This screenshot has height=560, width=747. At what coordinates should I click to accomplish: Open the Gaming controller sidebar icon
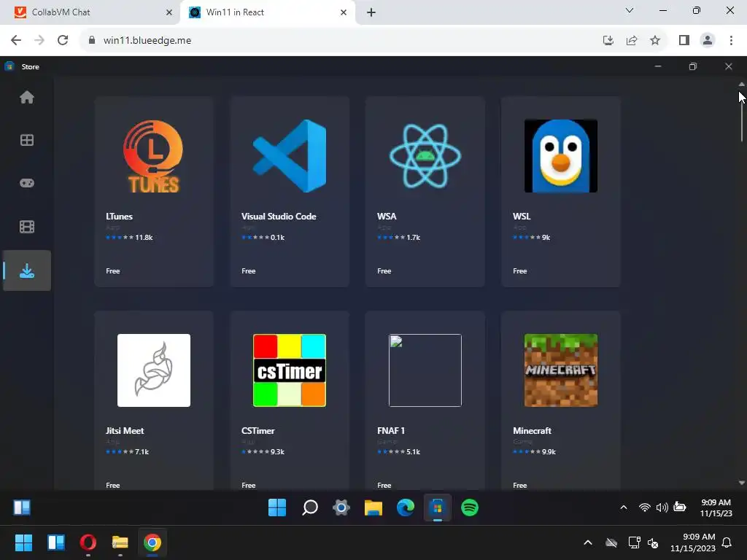(27, 183)
